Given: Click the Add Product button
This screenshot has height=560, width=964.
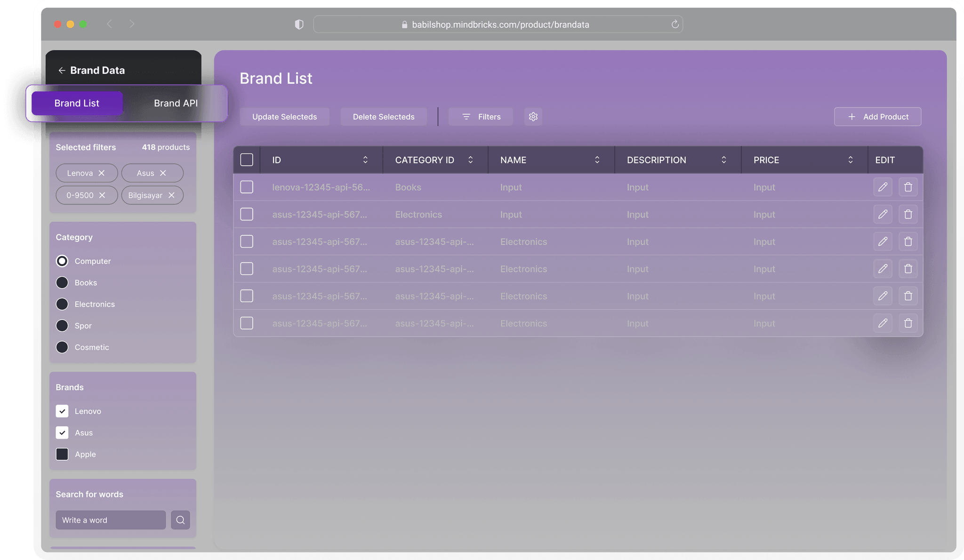Looking at the screenshot, I should [877, 116].
